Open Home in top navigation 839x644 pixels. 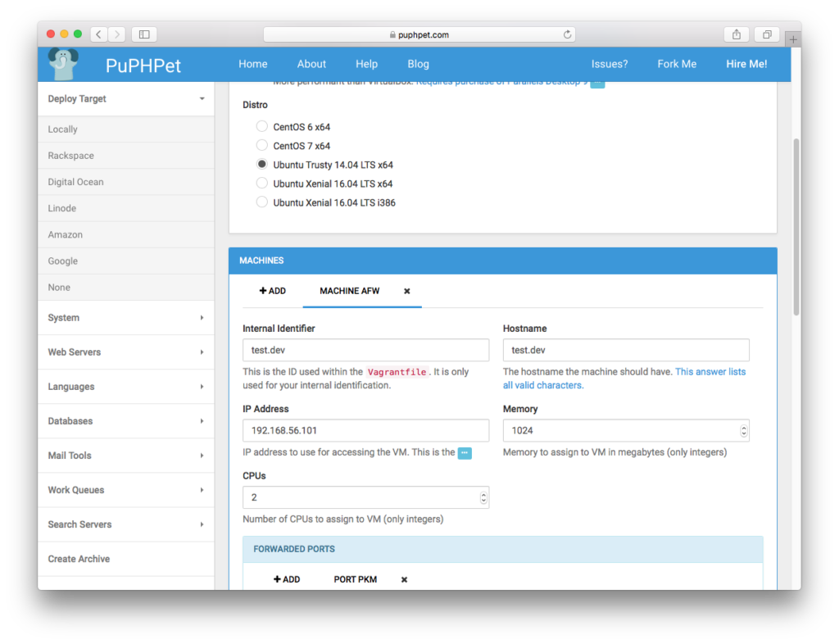click(253, 64)
